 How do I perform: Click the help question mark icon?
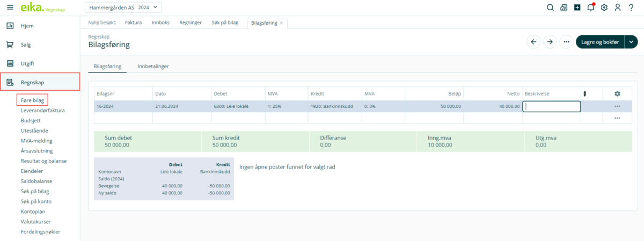coord(631,8)
